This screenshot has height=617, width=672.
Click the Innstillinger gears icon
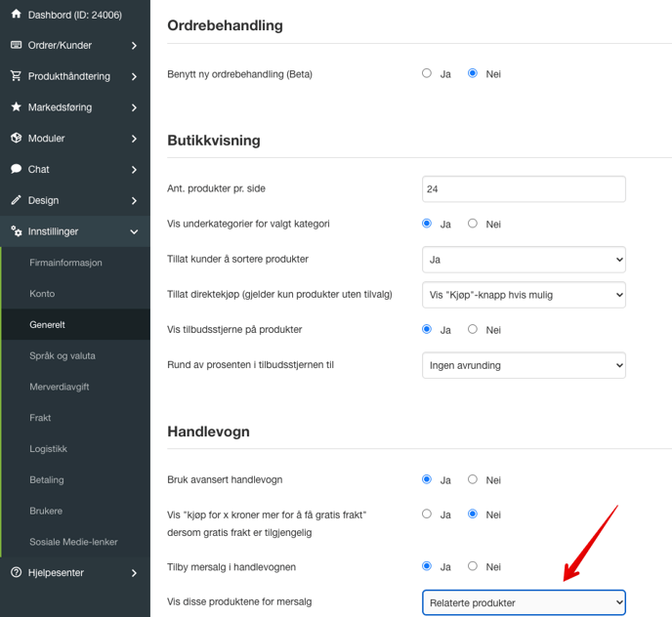[x=17, y=231]
